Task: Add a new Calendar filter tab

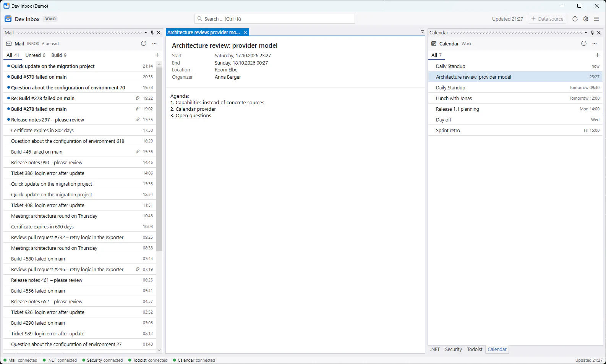Action: coord(597,55)
